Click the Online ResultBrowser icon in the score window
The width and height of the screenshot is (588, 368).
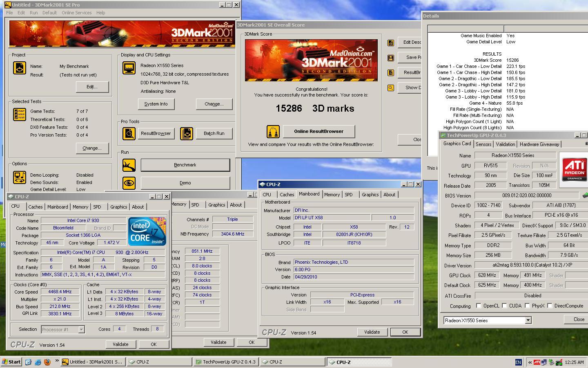coord(273,132)
